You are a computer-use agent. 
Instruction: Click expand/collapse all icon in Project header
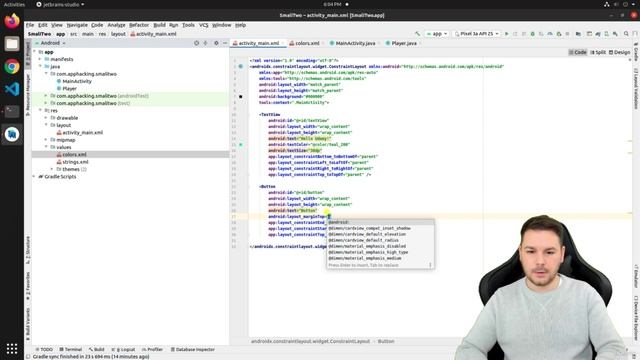[205, 43]
